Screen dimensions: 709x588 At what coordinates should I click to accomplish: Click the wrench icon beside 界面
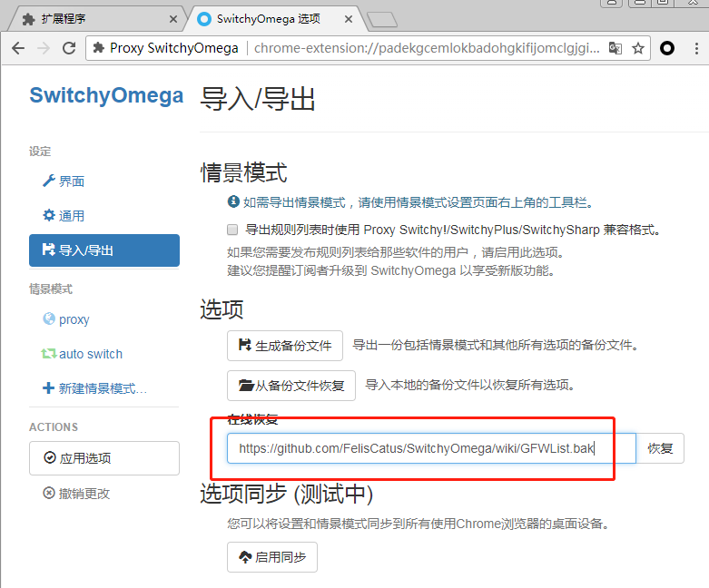[x=48, y=181]
